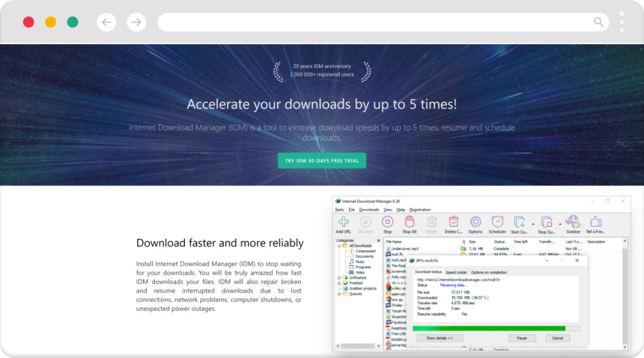The width and height of the screenshot is (644, 358).
Task: Click the Resume toolbar icon
Action: [x=365, y=224]
